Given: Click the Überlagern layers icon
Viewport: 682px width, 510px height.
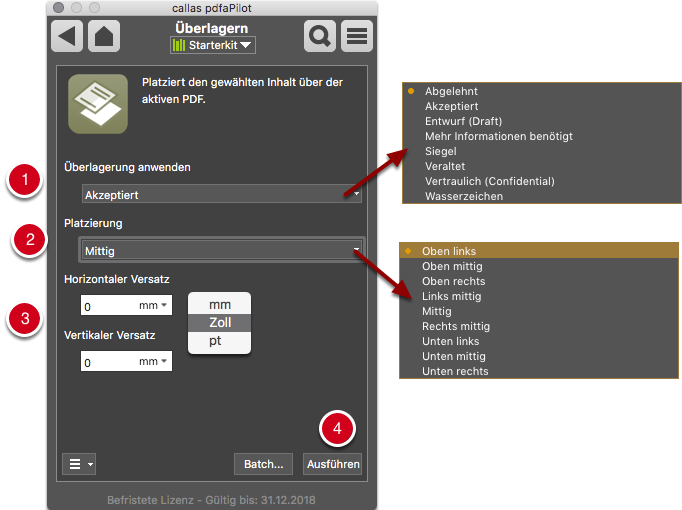Looking at the screenshot, I should pos(98,104).
